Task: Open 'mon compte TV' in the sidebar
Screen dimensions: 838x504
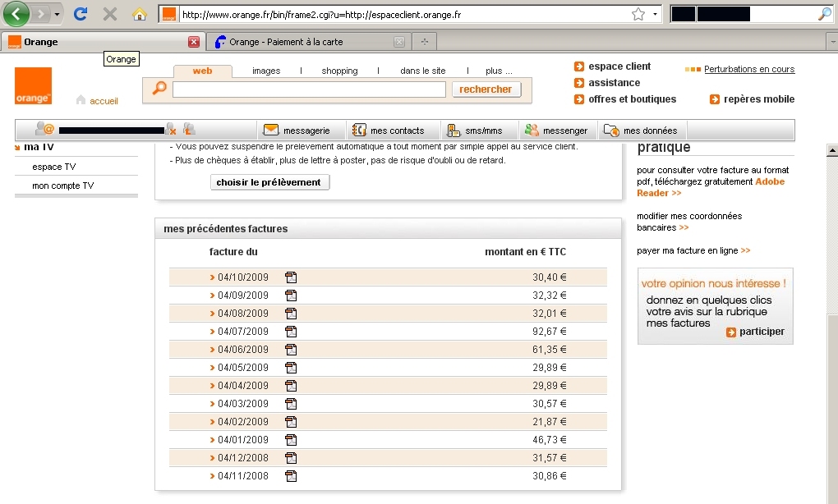Action: tap(63, 186)
